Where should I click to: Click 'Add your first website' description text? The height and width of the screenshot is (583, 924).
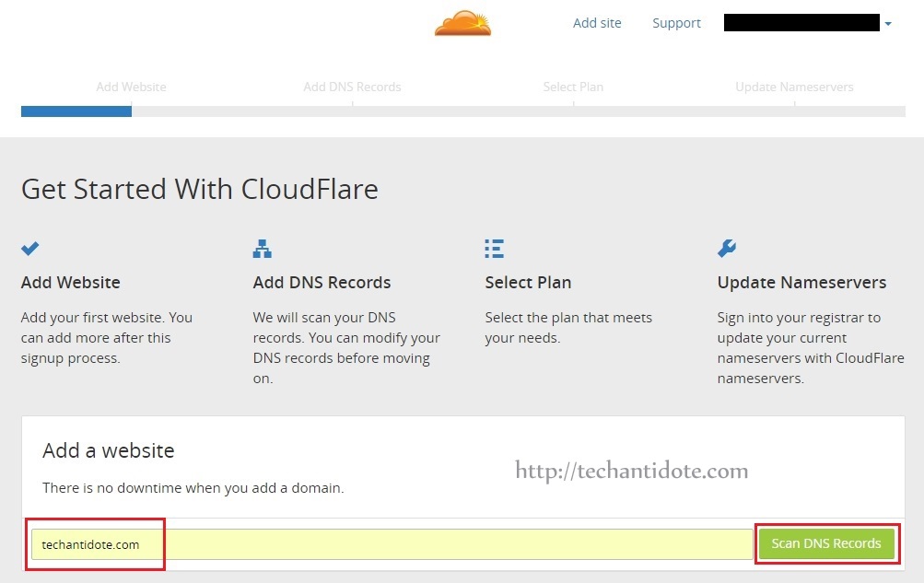point(107,338)
